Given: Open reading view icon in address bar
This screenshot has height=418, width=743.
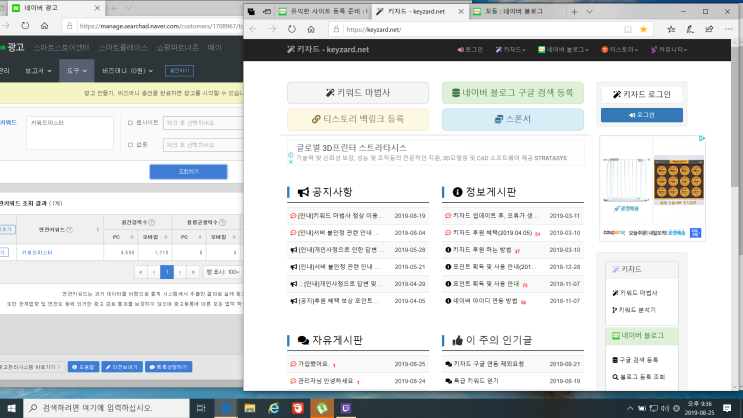Looking at the screenshot, I should tap(628, 29).
